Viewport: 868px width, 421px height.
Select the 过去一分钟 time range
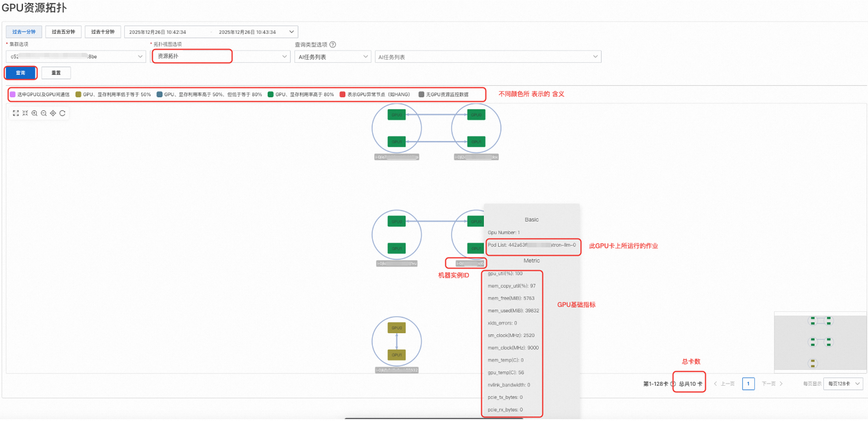pyautogui.click(x=24, y=32)
